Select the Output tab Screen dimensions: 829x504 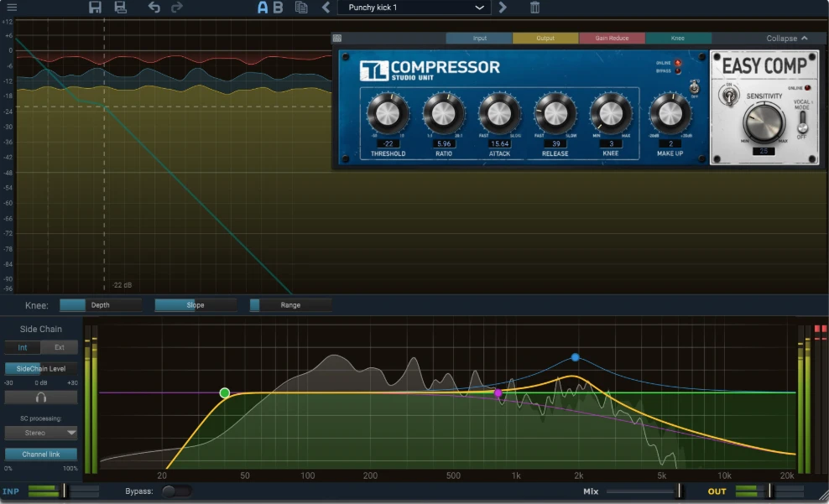[545, 38]
